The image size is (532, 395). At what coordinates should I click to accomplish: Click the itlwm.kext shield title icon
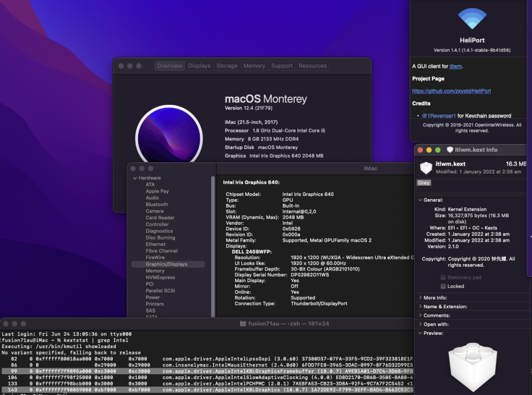(450, 150)
